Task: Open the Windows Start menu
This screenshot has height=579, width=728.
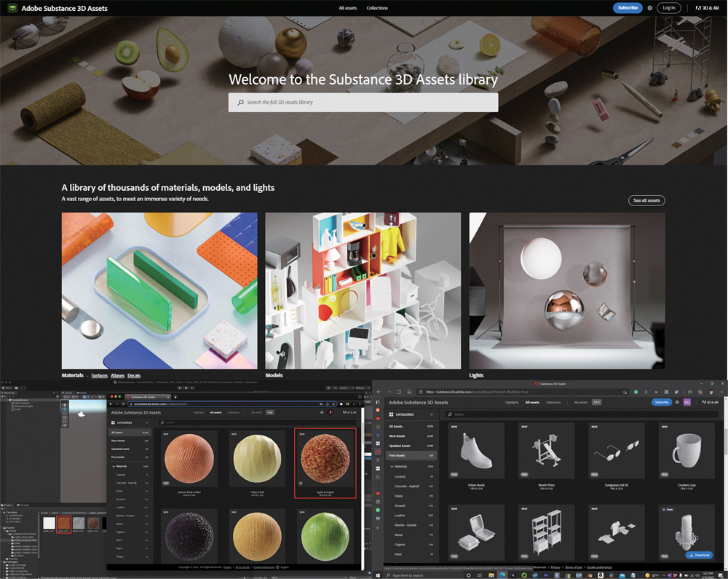Action: coord(378,575)
